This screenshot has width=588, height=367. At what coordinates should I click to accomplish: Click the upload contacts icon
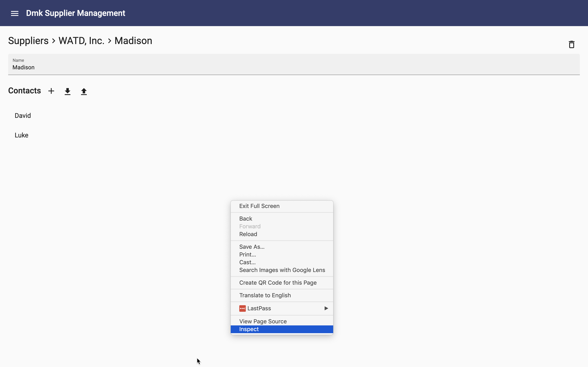(83, 91)
